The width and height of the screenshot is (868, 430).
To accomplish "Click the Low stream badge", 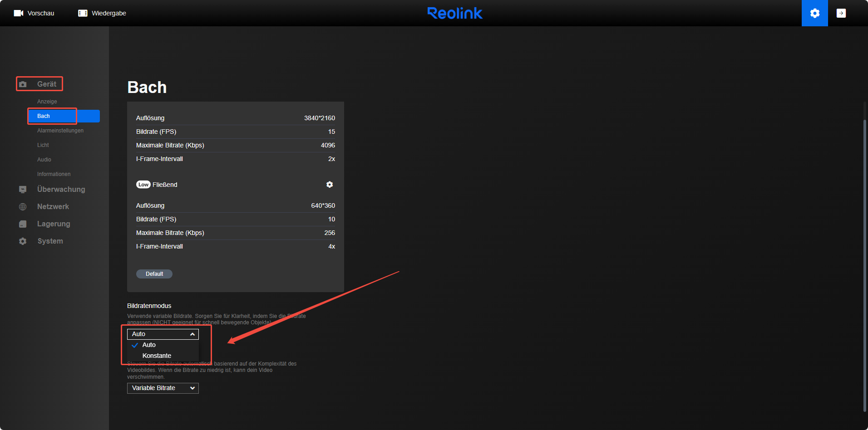I will 143,185.
